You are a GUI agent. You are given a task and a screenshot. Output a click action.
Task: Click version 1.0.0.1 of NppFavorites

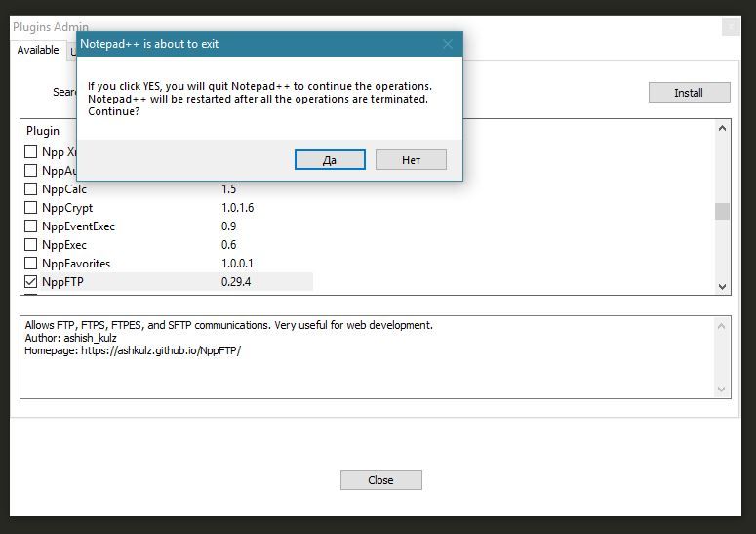pos(237,264)
